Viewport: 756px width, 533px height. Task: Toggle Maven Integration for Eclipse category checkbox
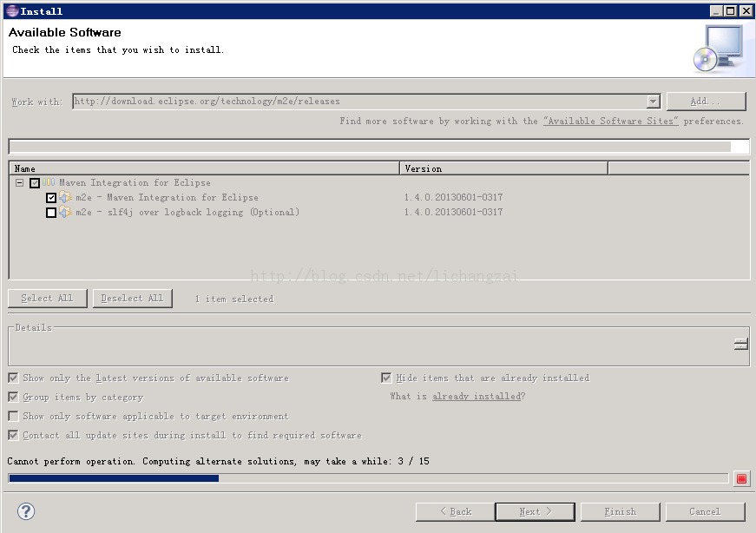click(x=35, y=183)
